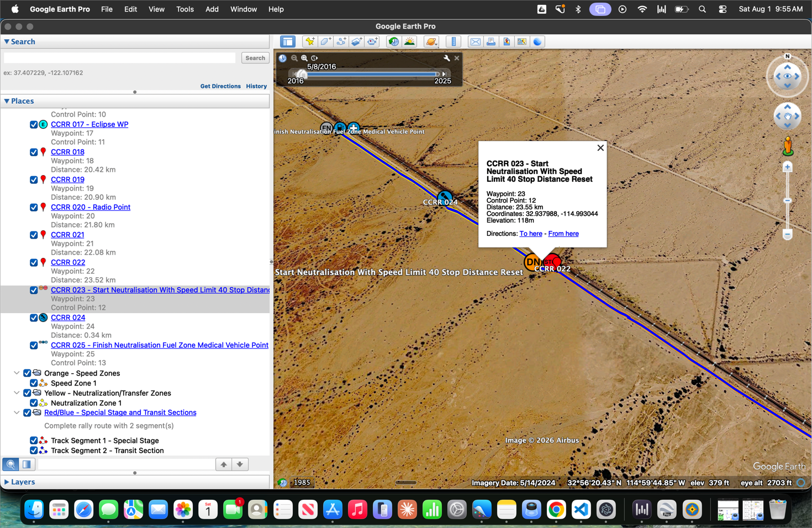Add a polygon from the toolbar
The height and width of the screenshot is (528, 812).
(325, 41)
